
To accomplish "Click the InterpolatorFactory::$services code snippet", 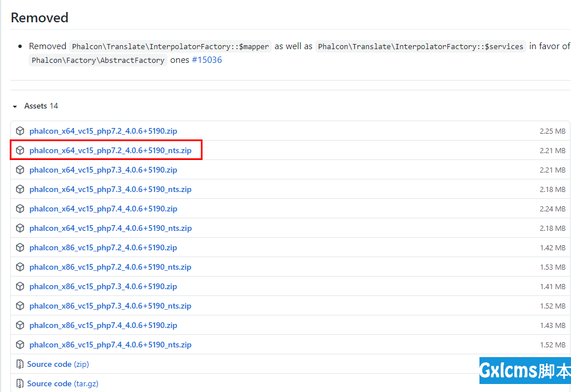I will (421, 46).
